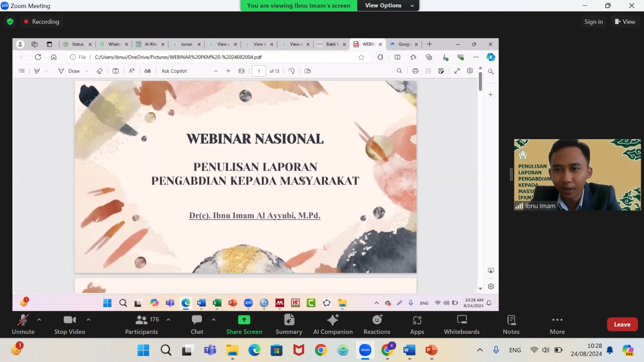This screenshot has height=362, width=644.
Task: Open the Chat panel
Action: (x=197, y=324)
